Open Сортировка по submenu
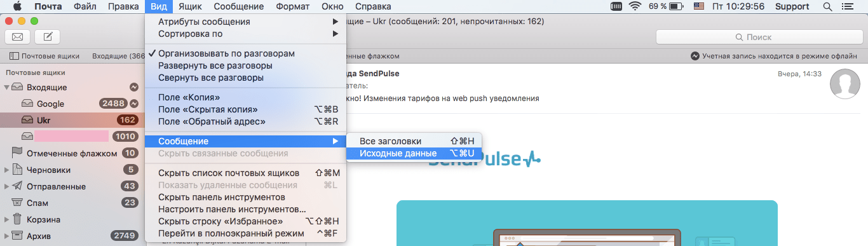Viewport: 868px width, 246px height. [247, 34]
